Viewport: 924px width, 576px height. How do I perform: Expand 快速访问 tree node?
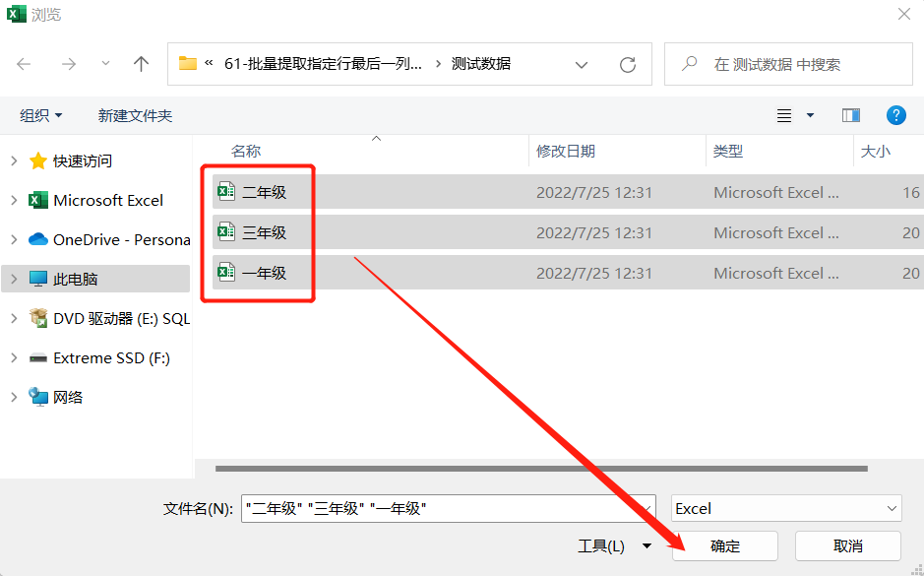pos(14,160)
